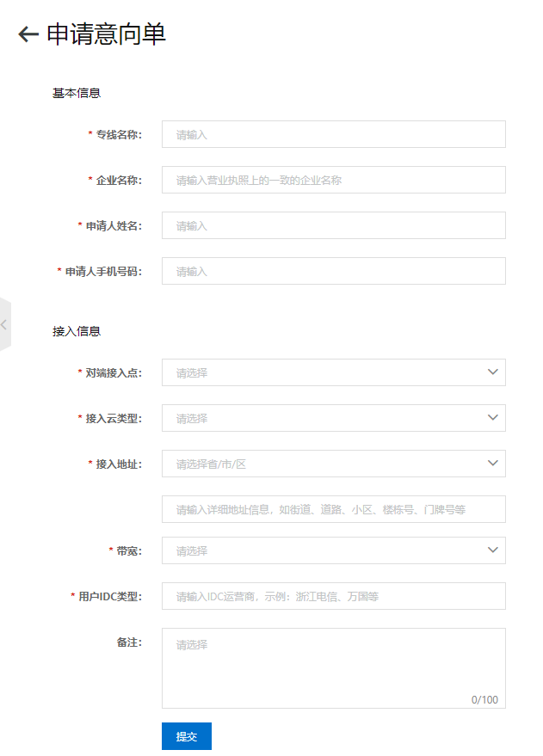
Task: Click the detailed address input field
Action: [x=334, y=509]
